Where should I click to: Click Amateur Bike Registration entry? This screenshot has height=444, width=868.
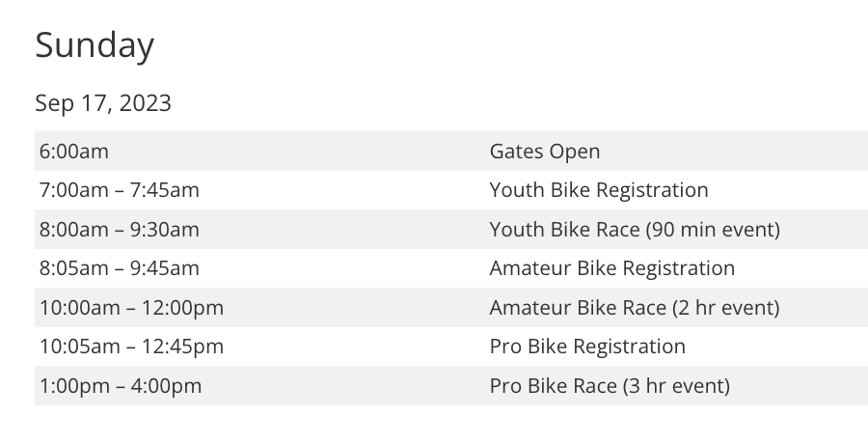point(611,268)
